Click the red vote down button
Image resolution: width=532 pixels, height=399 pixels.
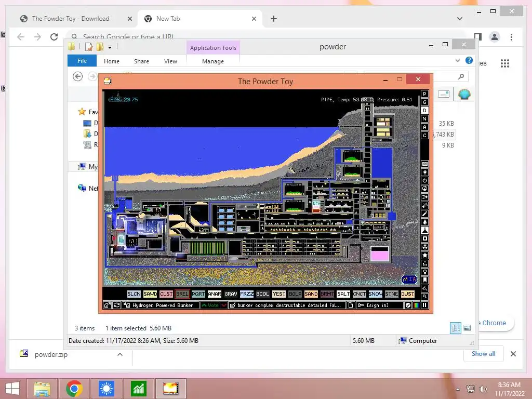tap(223, 305)
